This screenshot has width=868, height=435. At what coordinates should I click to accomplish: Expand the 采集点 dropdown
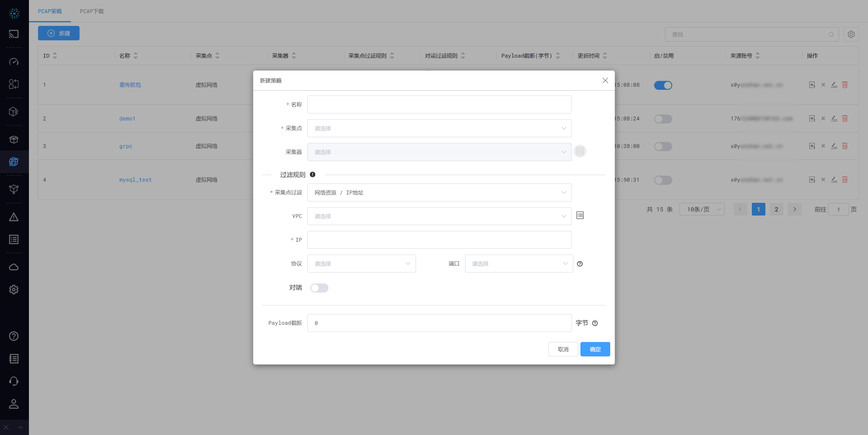coord(439,128)
